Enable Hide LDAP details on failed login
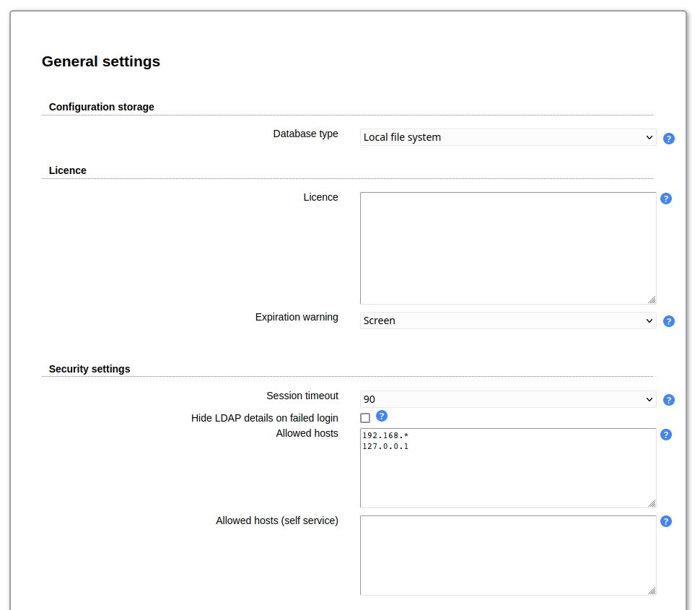The width and height of the screenshot is (700, 610). pyautogui.click(x=365, y=418)
